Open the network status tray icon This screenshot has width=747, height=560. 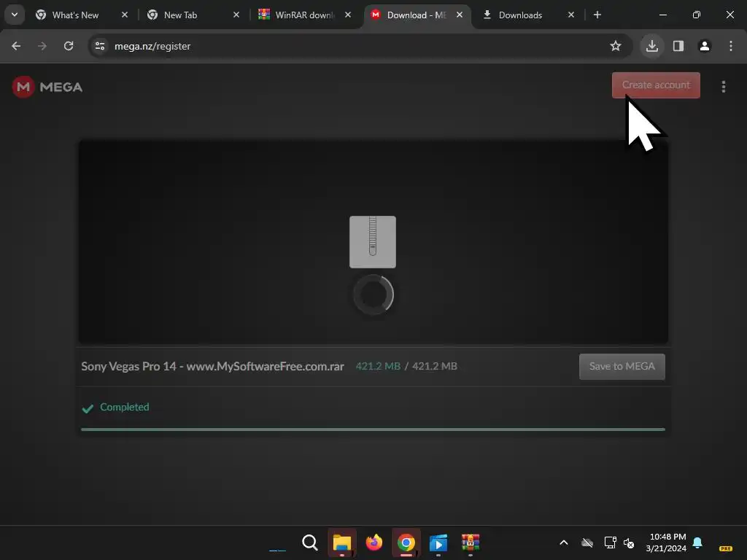pos(611,542)
